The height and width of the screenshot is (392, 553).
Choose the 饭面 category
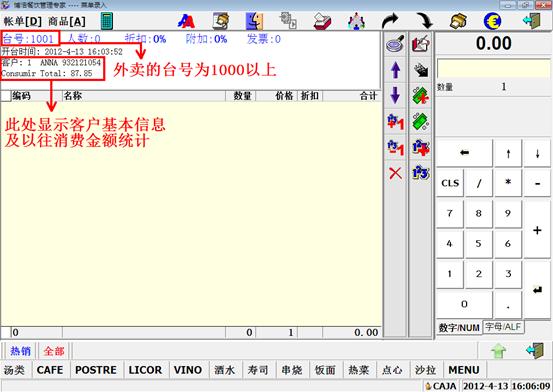click(325, 370)
